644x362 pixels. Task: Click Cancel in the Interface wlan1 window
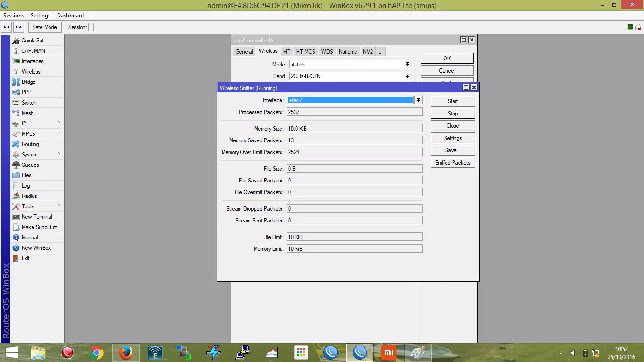447,71
